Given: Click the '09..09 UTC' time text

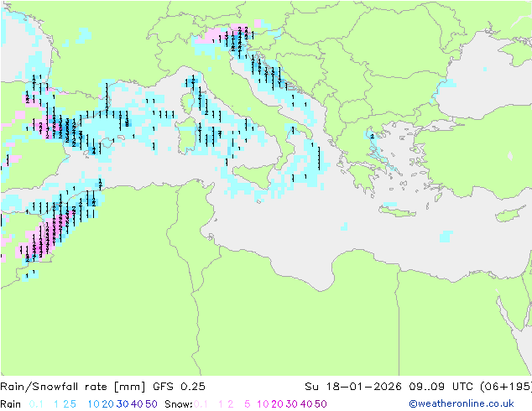Looking at the screenshot, I should click(441, 386).
